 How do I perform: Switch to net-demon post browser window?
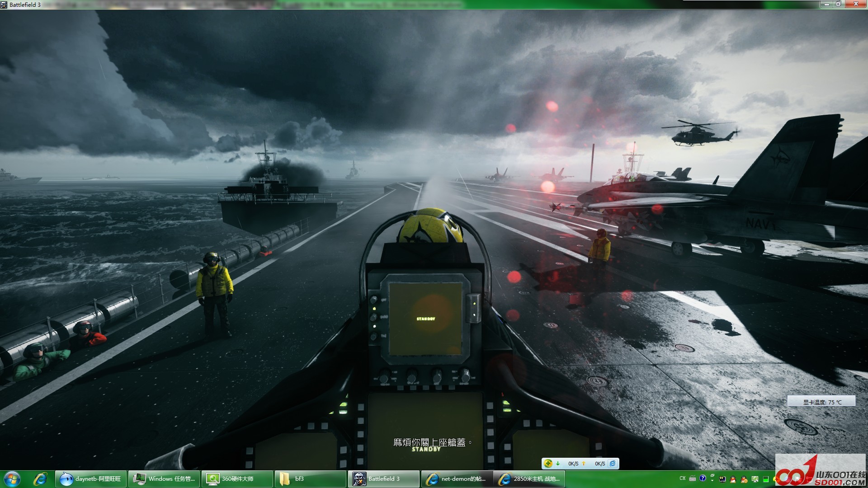[x=457, y=479]
